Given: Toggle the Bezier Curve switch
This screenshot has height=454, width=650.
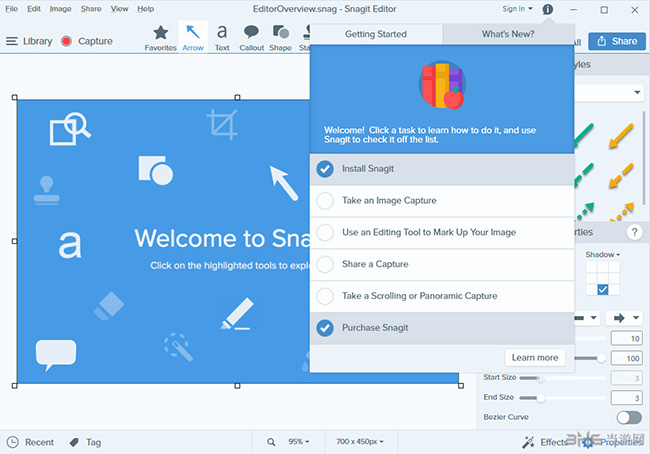Looking at the screenshot, I should [629, 417].
